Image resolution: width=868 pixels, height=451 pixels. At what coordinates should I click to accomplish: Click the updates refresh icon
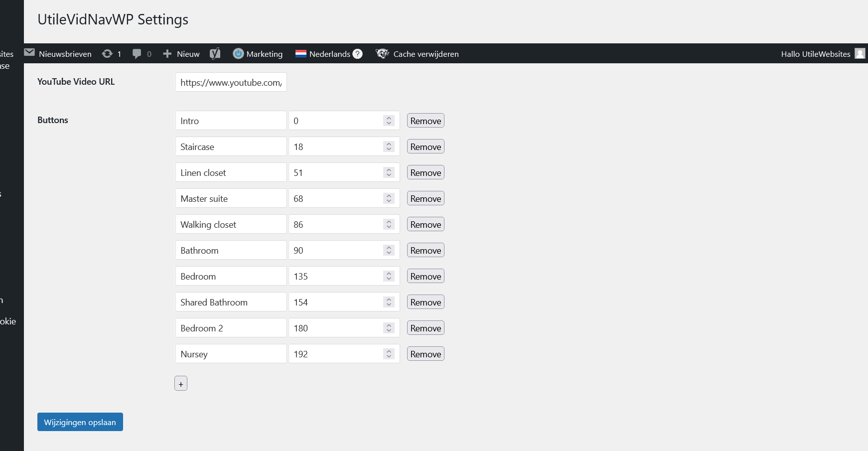point(107,54)
